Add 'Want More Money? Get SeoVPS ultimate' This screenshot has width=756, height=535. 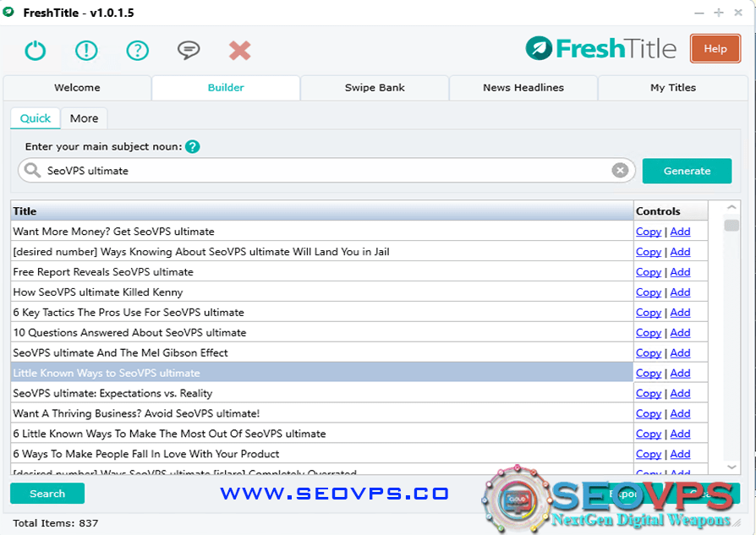coord(680,232)
